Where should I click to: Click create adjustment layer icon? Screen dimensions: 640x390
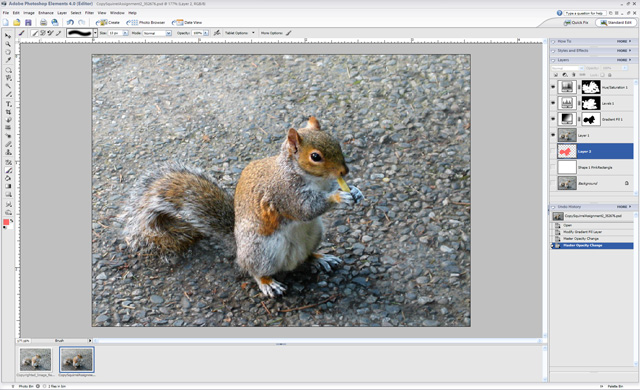pos(565,75)
